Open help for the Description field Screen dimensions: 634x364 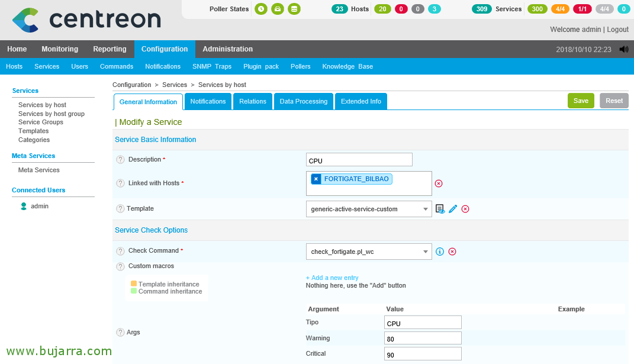click(121, 160)
